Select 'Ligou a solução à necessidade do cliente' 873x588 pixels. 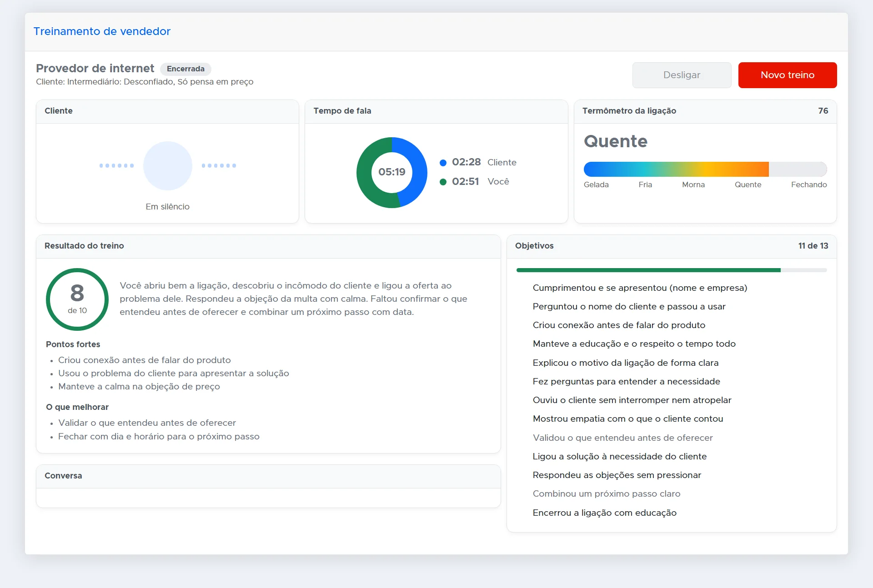tap(620, 456)
